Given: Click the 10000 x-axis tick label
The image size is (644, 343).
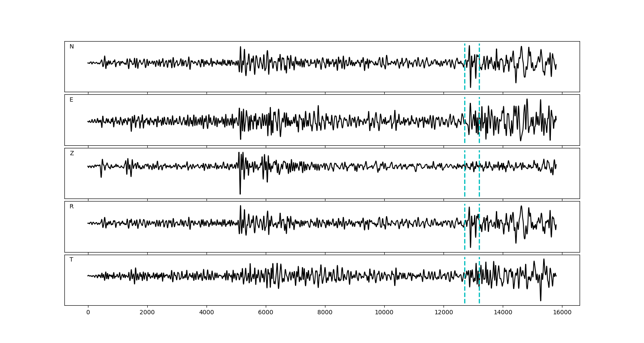Looking at the screenshot, I should click(x=384, y=313).
